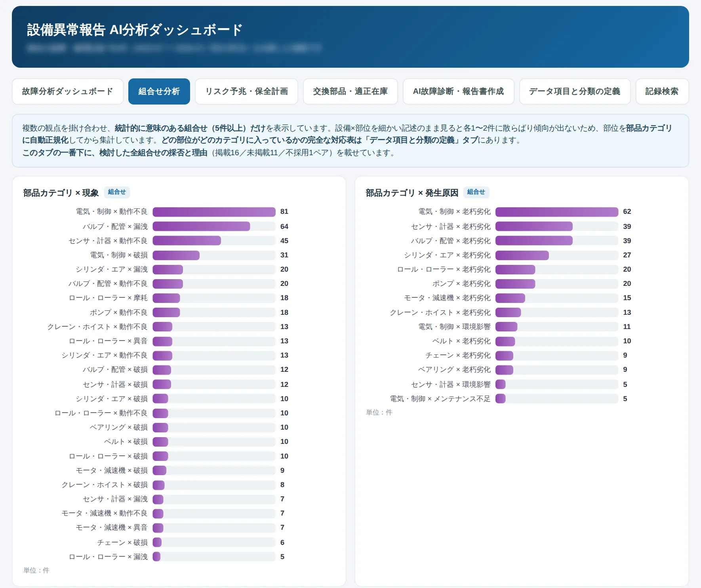Select the ベアリング × 破損 label
The image size is (701, 588).
[x=119, y=427]
